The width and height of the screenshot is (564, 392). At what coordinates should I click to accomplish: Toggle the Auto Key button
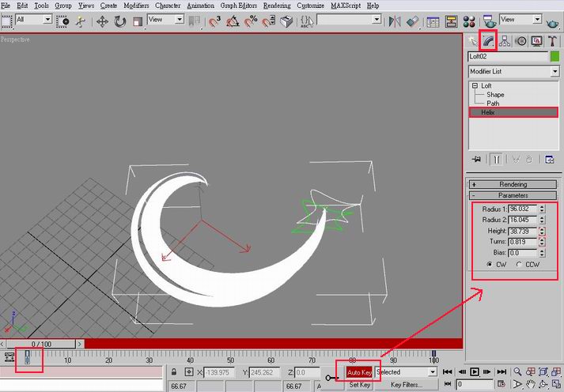pos(358,371)
